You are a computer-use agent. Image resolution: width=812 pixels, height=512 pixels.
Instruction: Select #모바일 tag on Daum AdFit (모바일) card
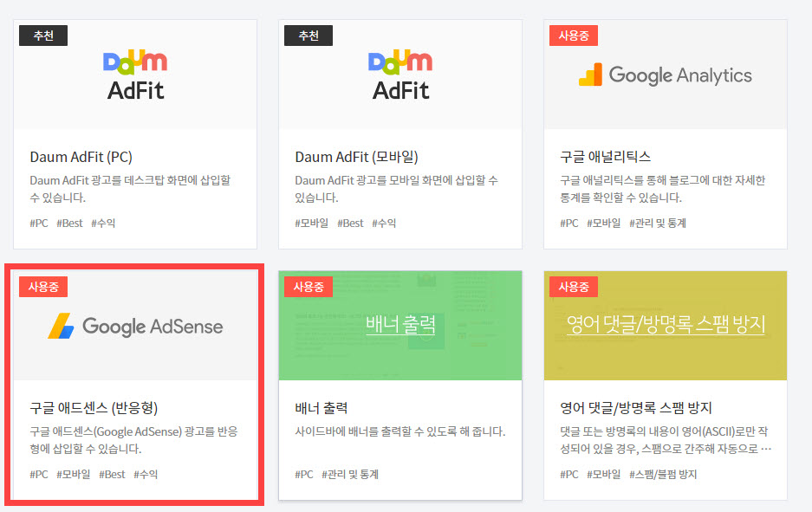tap(311, 224)
